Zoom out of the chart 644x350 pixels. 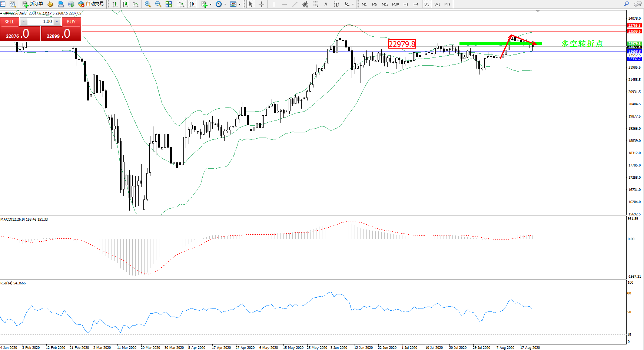click(158, 4)
